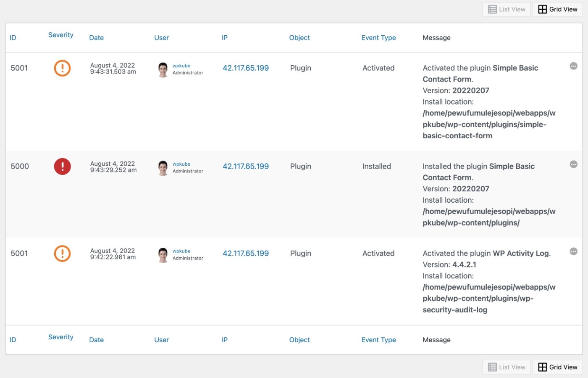The image size is (588, 378).
Task: Switch to Grid View at the top
Action: point(557,9)
